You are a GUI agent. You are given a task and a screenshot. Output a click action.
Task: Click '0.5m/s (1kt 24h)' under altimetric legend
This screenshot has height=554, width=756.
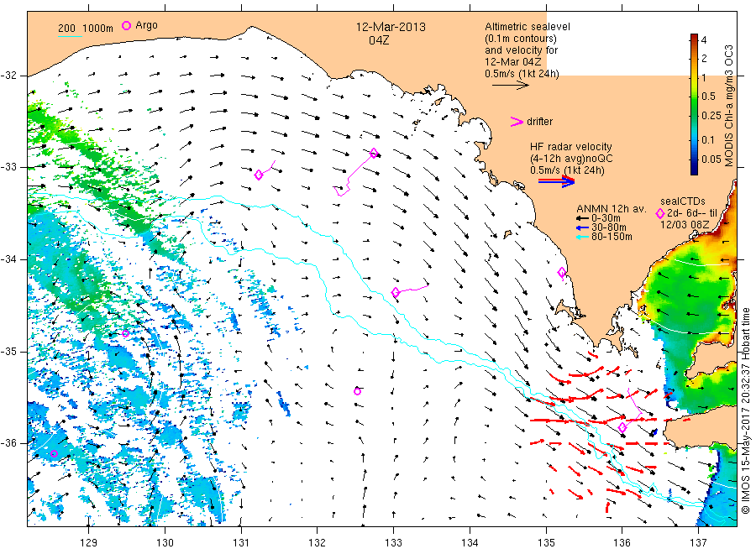[522, 74]
